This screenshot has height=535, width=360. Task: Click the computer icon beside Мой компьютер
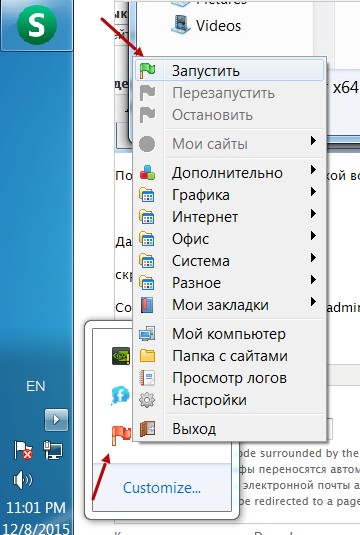(x=147, y=333)
